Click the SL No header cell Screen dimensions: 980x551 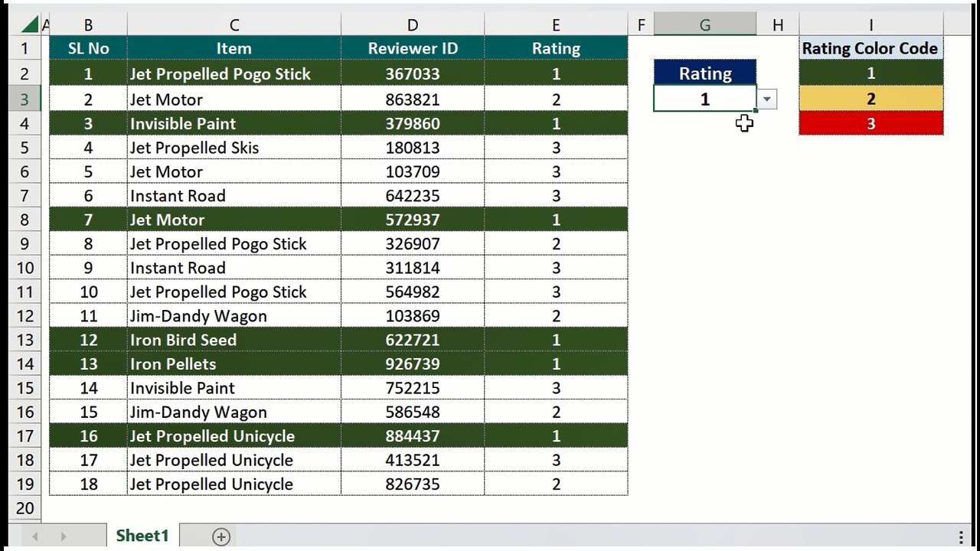(x=88, y=48)
